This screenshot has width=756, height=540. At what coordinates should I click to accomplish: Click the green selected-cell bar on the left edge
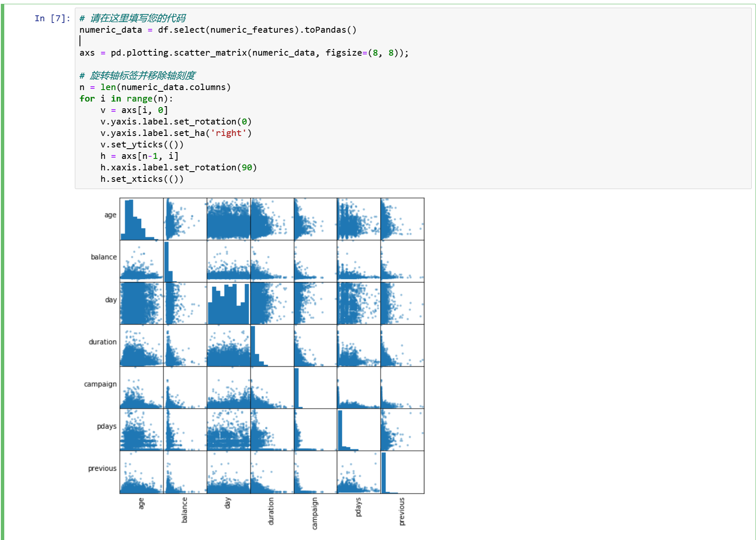pos(3,272)
